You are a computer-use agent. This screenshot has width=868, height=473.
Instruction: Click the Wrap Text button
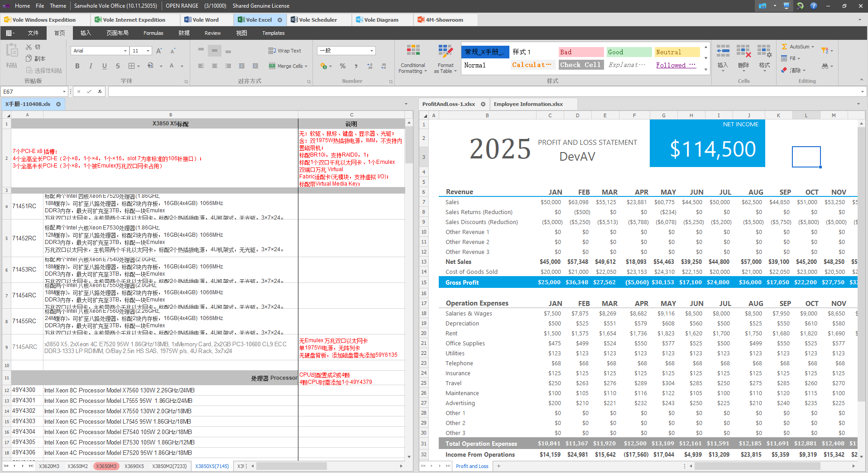point(285,51)
